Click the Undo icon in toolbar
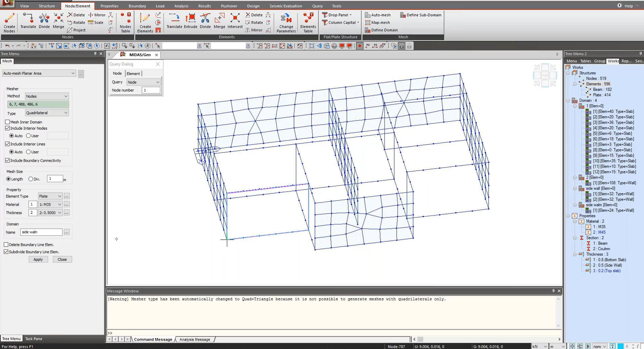The image size is (644, 349). (7, 46)
